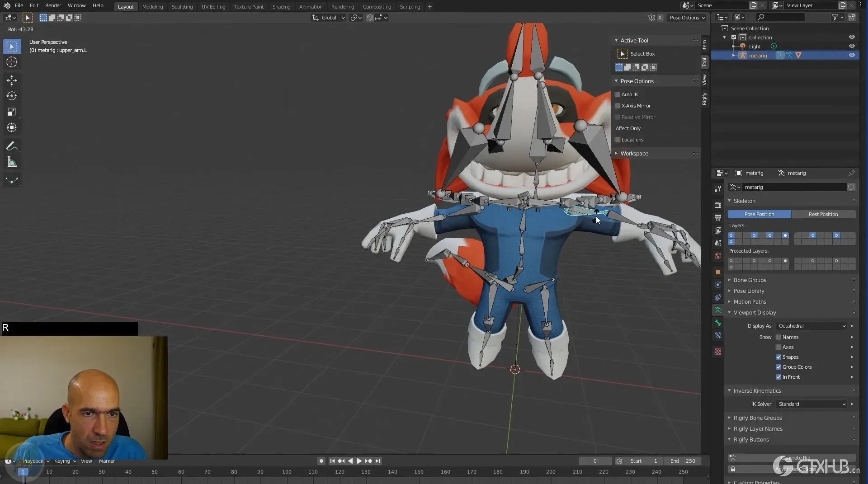Screen dimensions: 868x484
Task: Collapse the Active Tool panel
Action: tap(616, 40)
